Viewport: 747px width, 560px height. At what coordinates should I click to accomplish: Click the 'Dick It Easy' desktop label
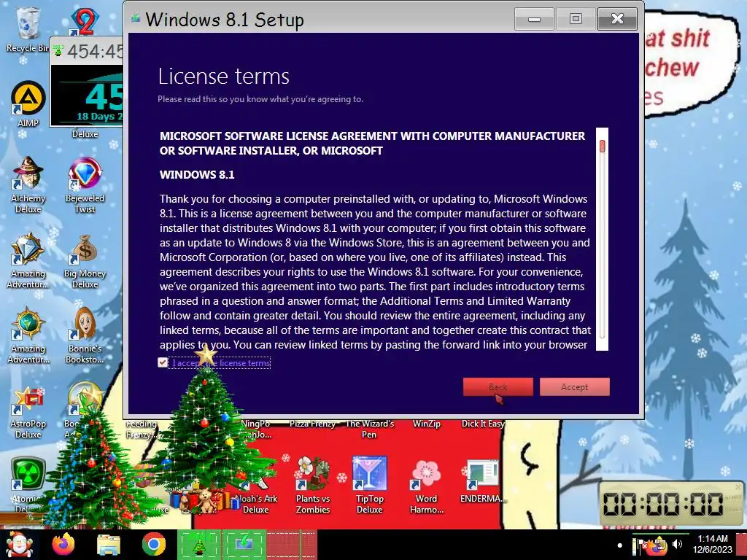click(x=483, y=424)
